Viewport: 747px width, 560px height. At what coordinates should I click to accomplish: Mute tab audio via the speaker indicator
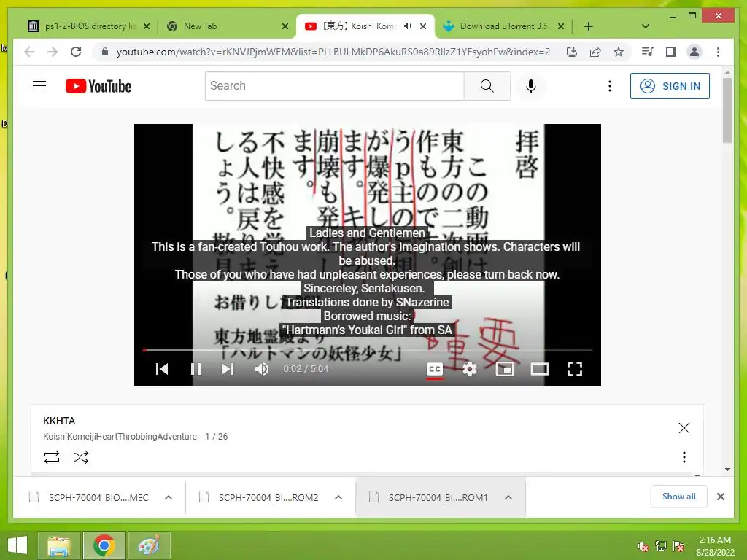click(407, 26)
